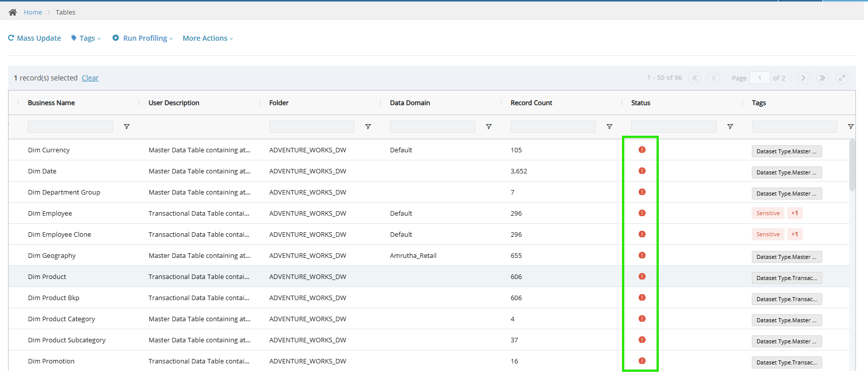This screenshot has height=372, width=868.
Task: Click the vertical scrollbar of the table
Action: pyautogui.click(x=852, y=165)
